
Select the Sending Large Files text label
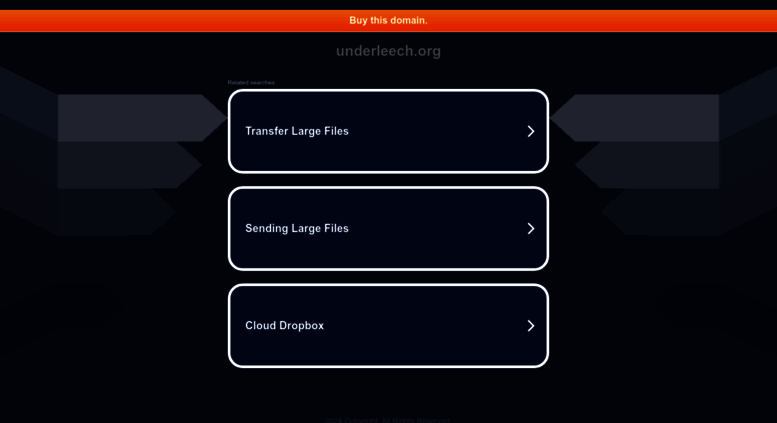[x=297, y=228]
